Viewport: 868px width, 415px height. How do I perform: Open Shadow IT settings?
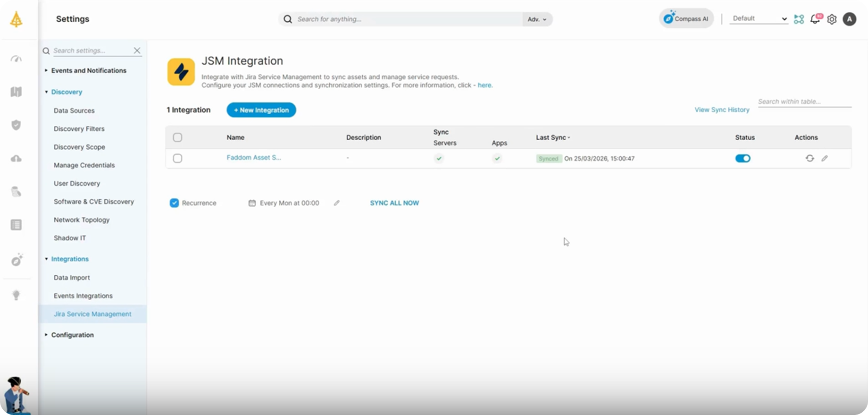tap(70, 238)
